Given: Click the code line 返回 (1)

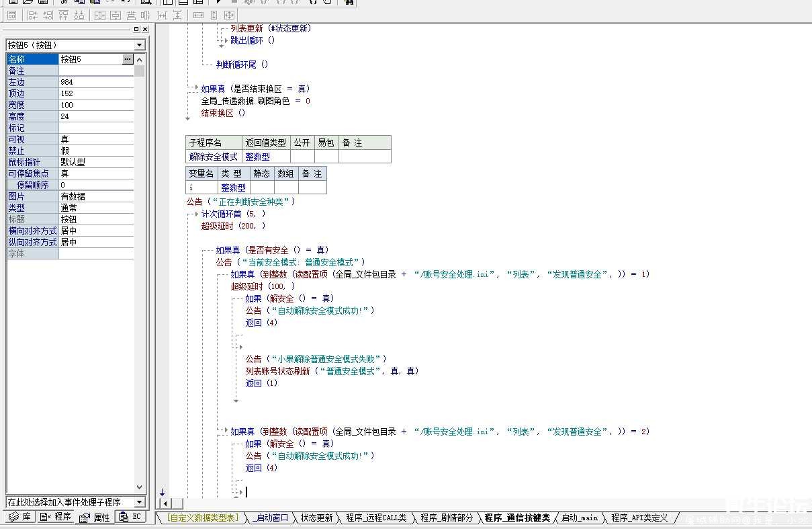Looking at the screenshot, I should (x=261, y=383).
